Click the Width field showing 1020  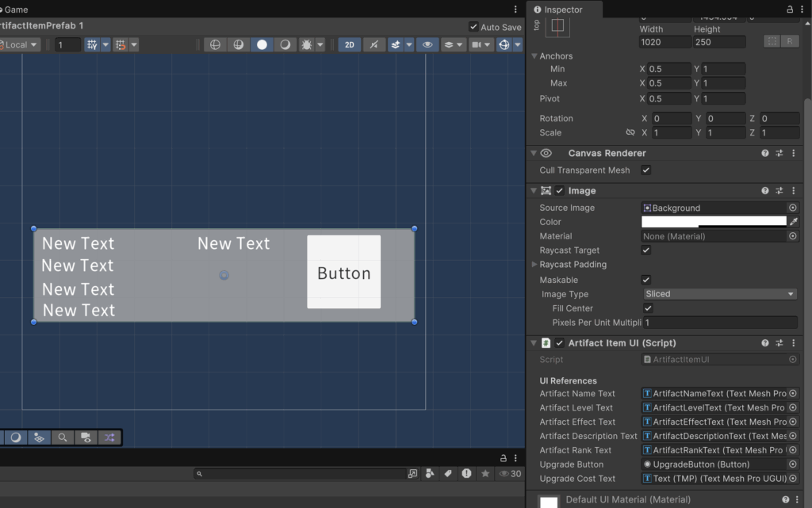tap(665, 42)
